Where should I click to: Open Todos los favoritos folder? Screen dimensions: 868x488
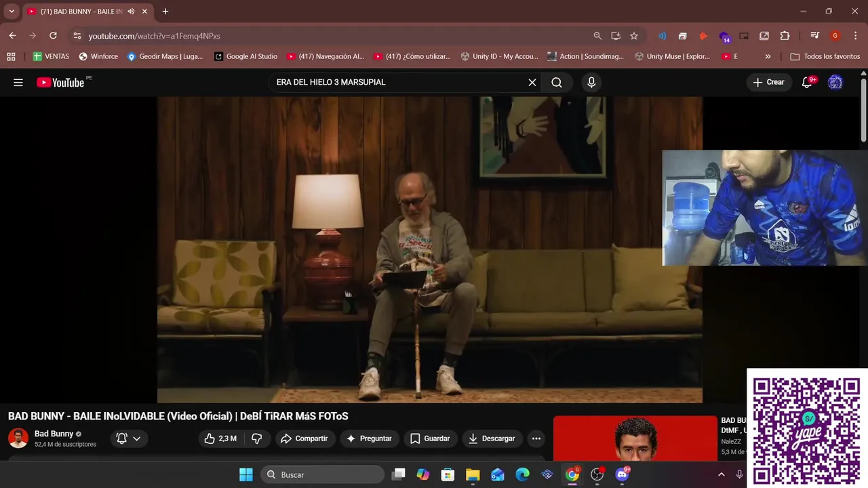coord(825,56)
